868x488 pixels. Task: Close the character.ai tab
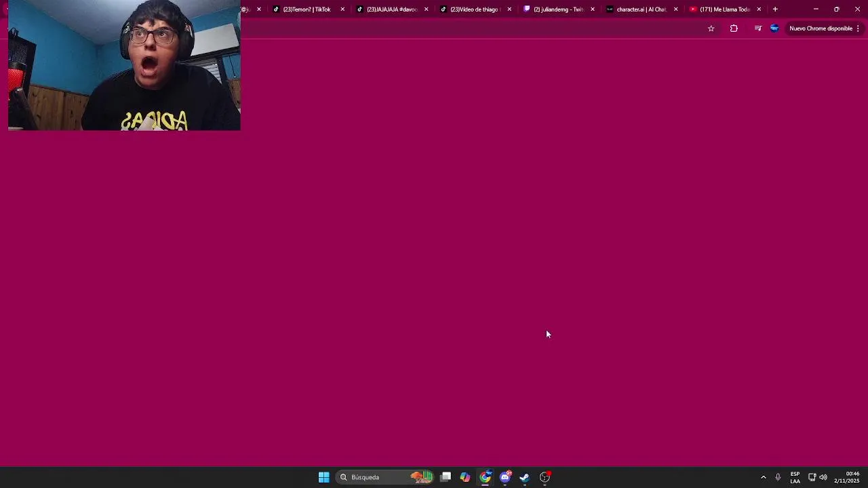[675, 9]
